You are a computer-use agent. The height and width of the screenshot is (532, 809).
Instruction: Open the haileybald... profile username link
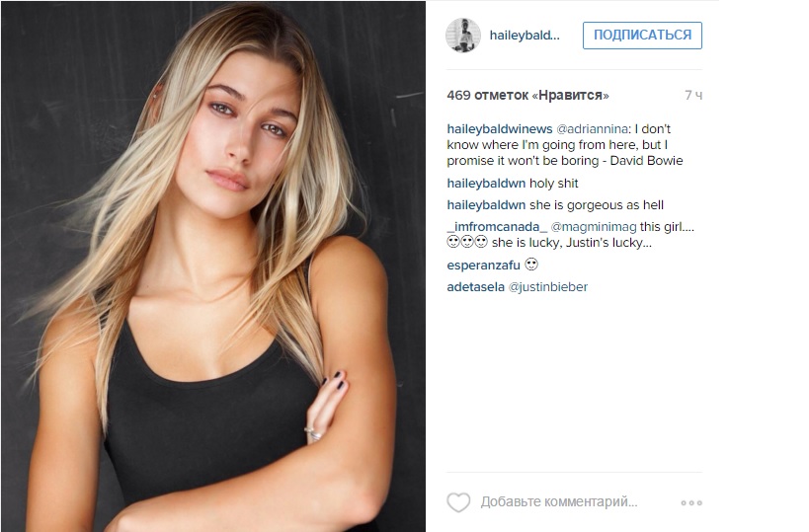click(525, 36)
